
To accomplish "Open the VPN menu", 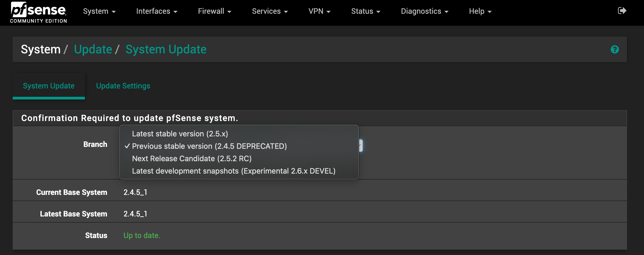I will (x=319, y=11).
